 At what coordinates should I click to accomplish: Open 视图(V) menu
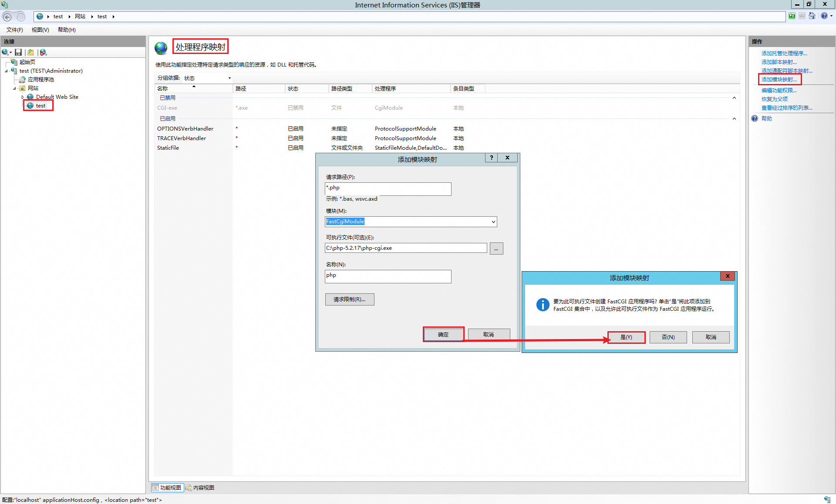click(40, 30)
